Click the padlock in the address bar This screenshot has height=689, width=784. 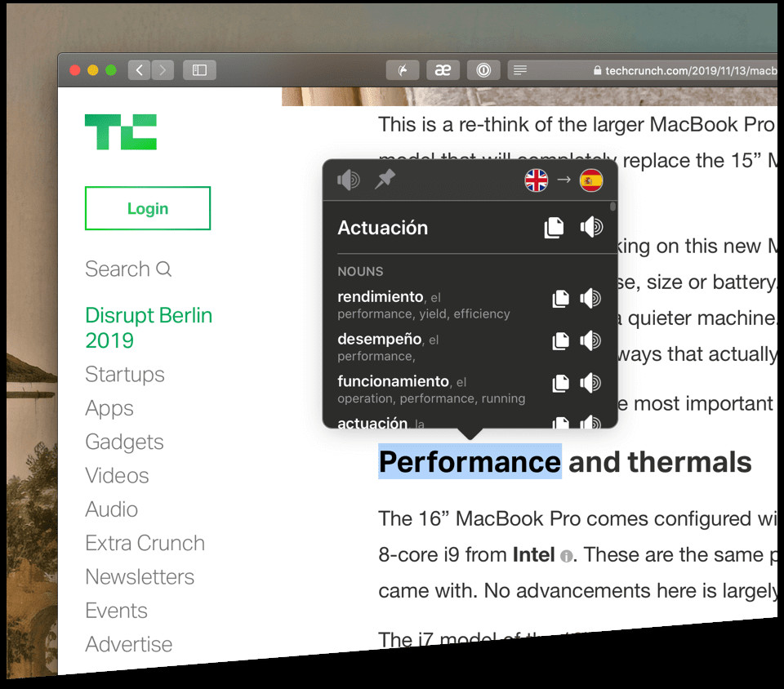(x=597, y=70)
